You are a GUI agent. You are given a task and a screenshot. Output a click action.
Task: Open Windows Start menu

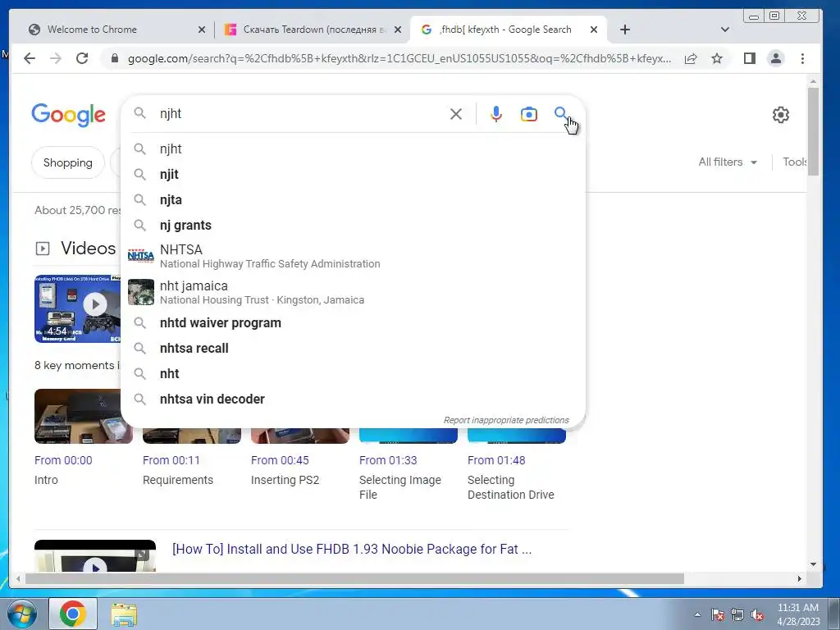pyautogui.click(x=22, y=614)
